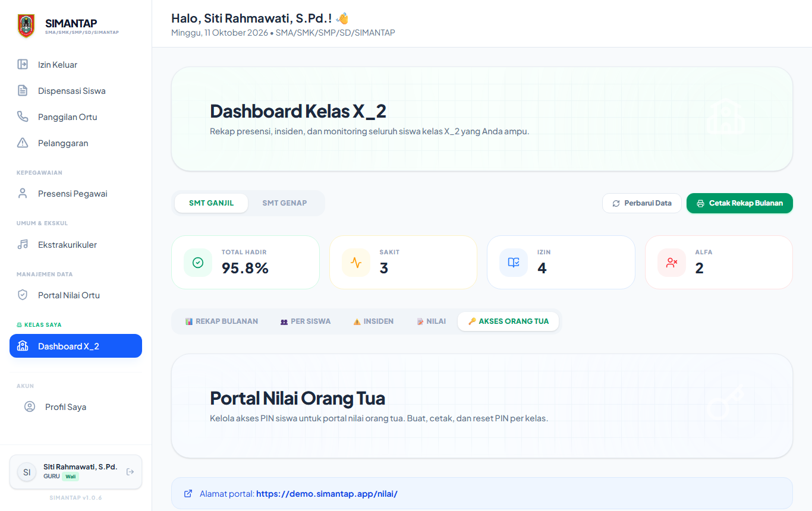Click the 95.8% total hadir value

click(245, 269)
